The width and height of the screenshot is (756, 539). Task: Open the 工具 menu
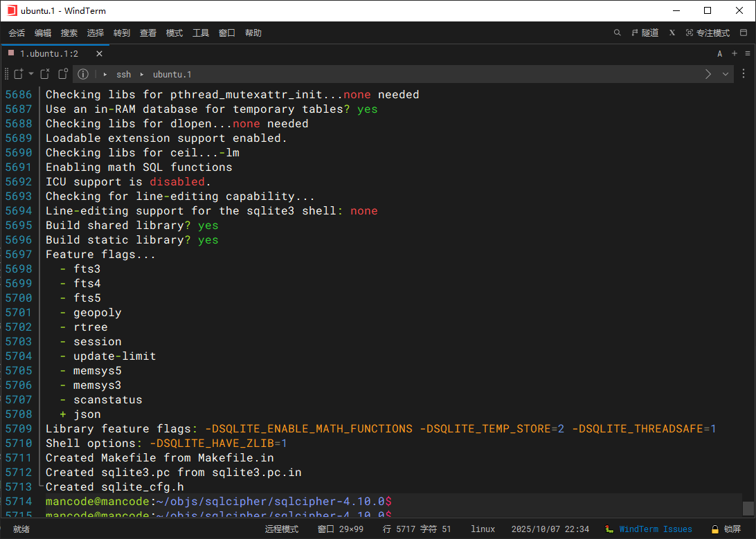201,33
